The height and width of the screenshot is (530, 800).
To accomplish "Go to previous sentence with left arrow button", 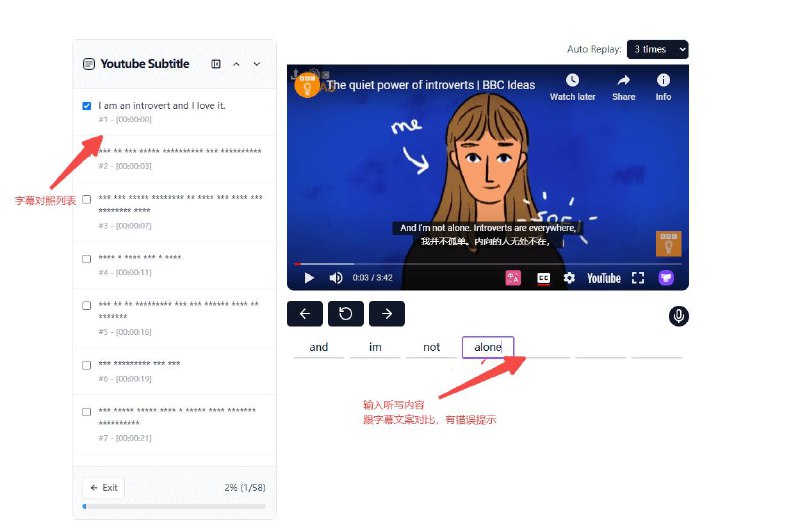I will tap(305, 314).
